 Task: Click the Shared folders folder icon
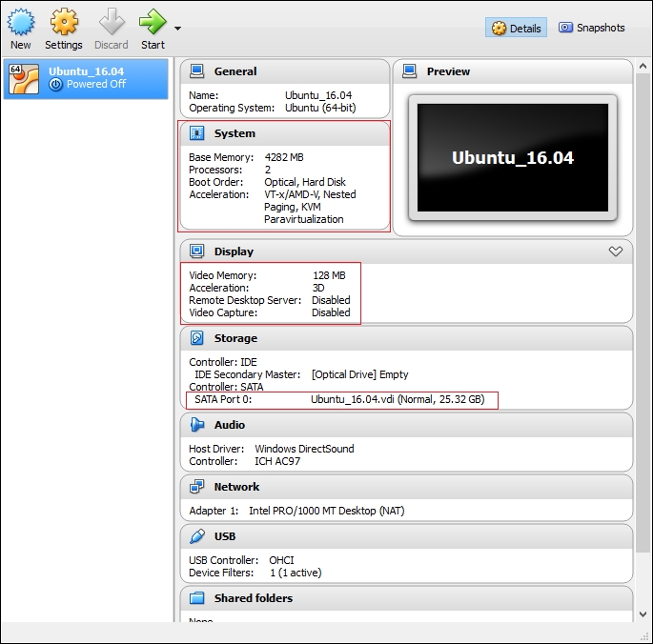point(197,597)
